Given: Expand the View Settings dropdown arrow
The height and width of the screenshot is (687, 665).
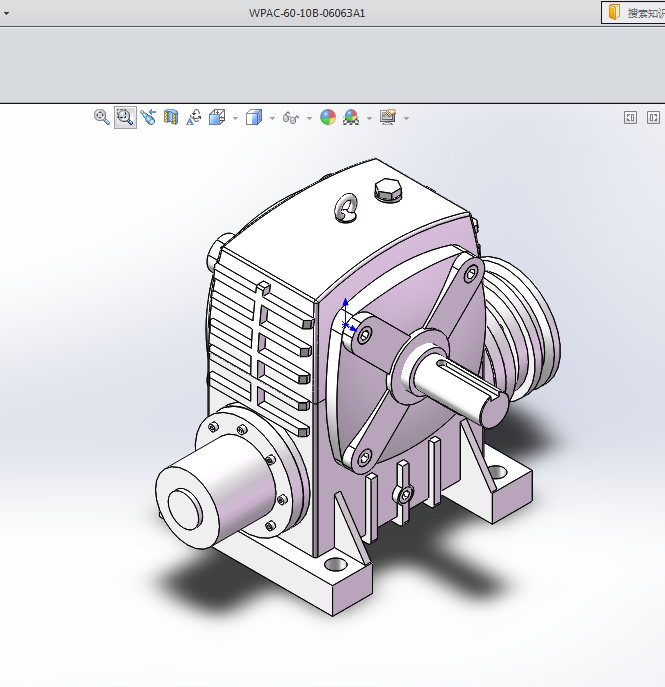Looking at the screenshot, I should point(407,118).
